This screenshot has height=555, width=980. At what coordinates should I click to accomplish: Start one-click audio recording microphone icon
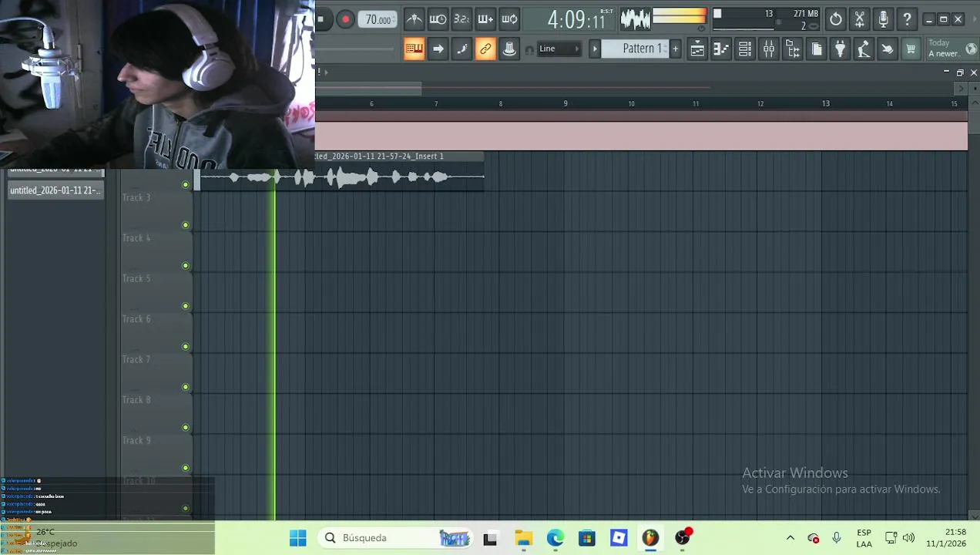click(x=884, y=19)
